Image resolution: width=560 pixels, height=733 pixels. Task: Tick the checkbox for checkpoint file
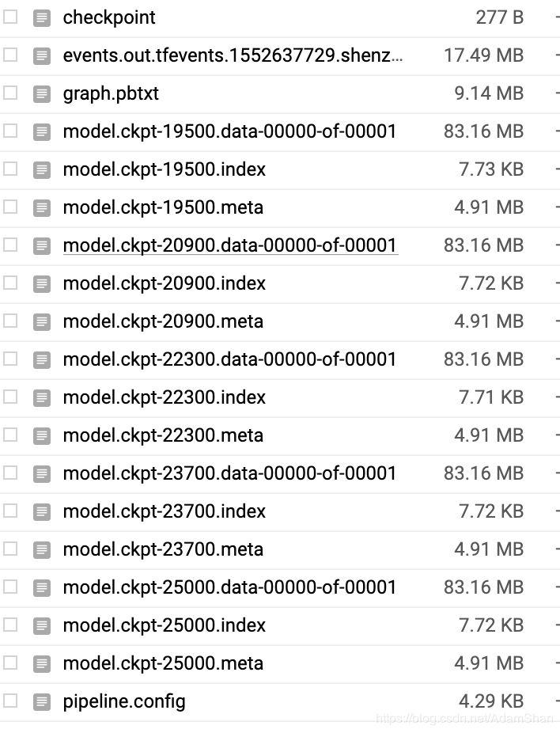[x=10, y=17]
